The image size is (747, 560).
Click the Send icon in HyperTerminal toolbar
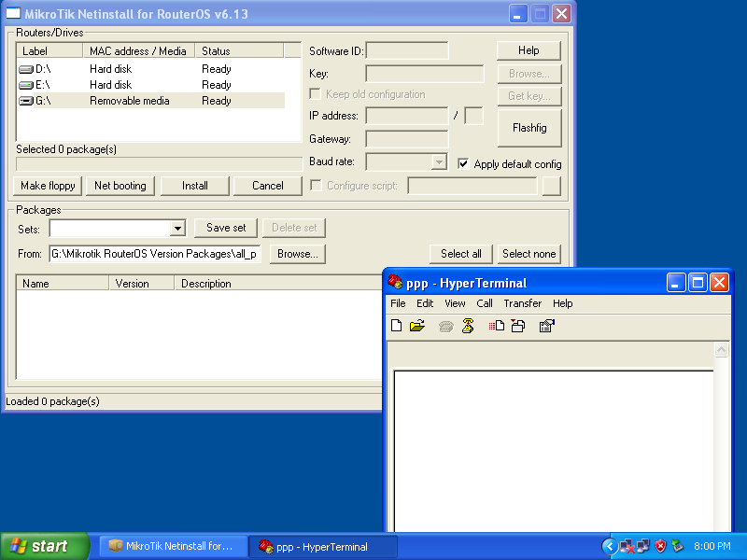point(497,326)
